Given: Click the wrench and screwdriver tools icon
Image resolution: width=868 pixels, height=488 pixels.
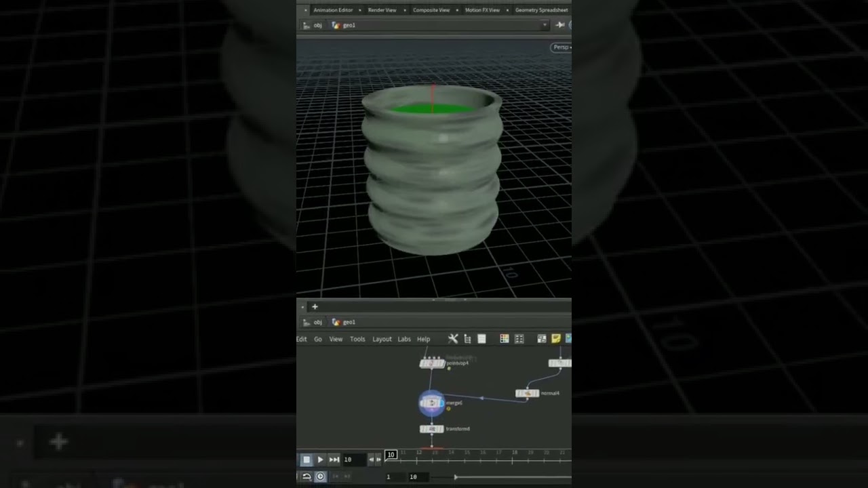Looking at the screenshot, I should [x=453, y=339].
